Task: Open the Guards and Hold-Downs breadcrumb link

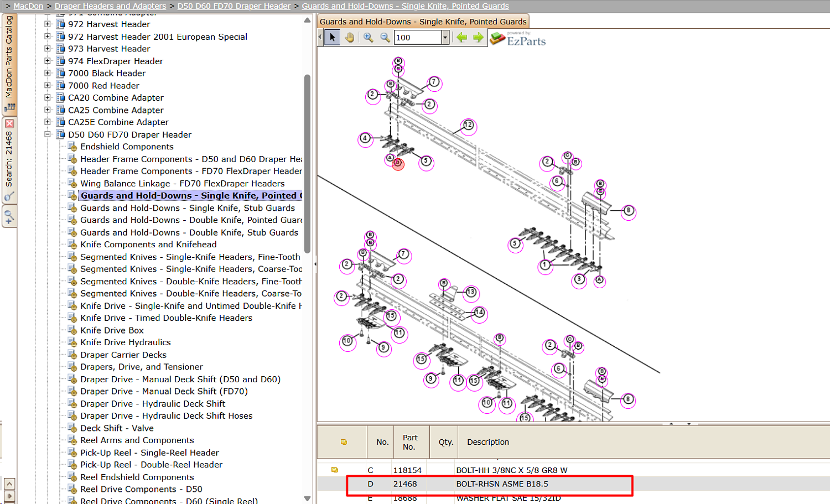Action: tap(406, 6)
